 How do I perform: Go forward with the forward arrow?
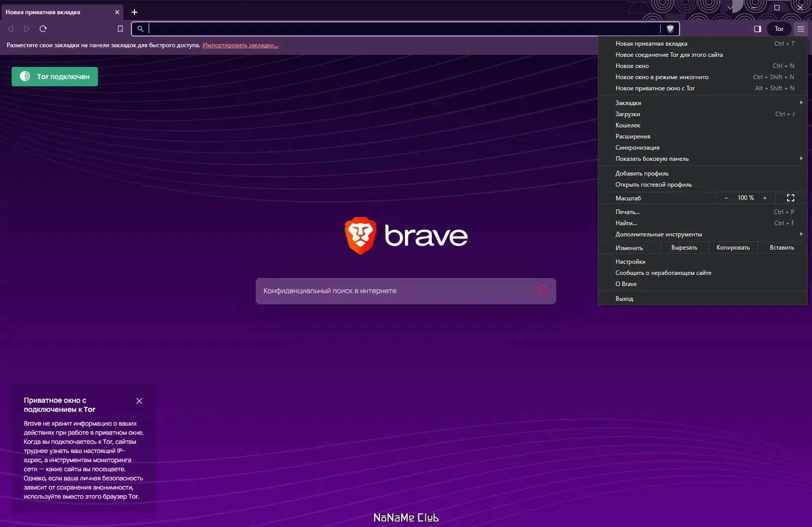coord(27,29)
